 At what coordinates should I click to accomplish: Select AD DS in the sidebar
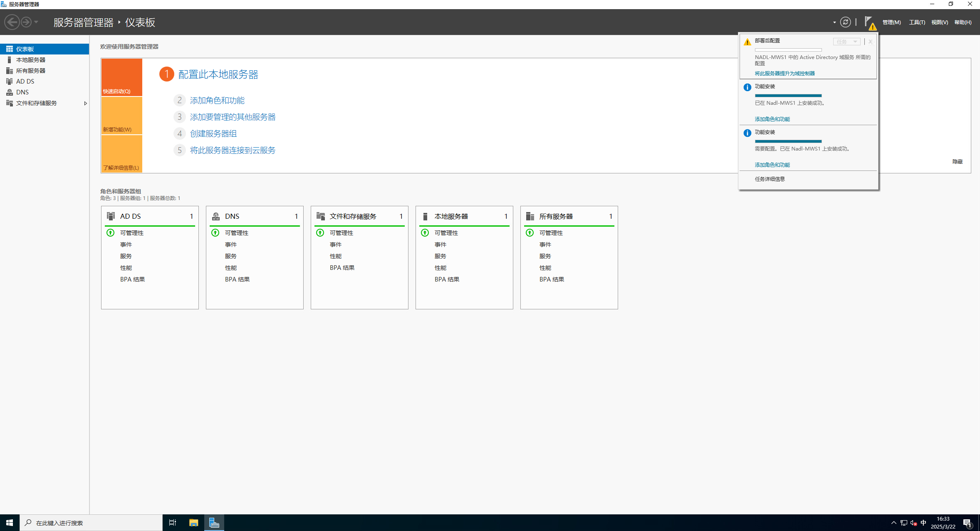click(45, 82)
